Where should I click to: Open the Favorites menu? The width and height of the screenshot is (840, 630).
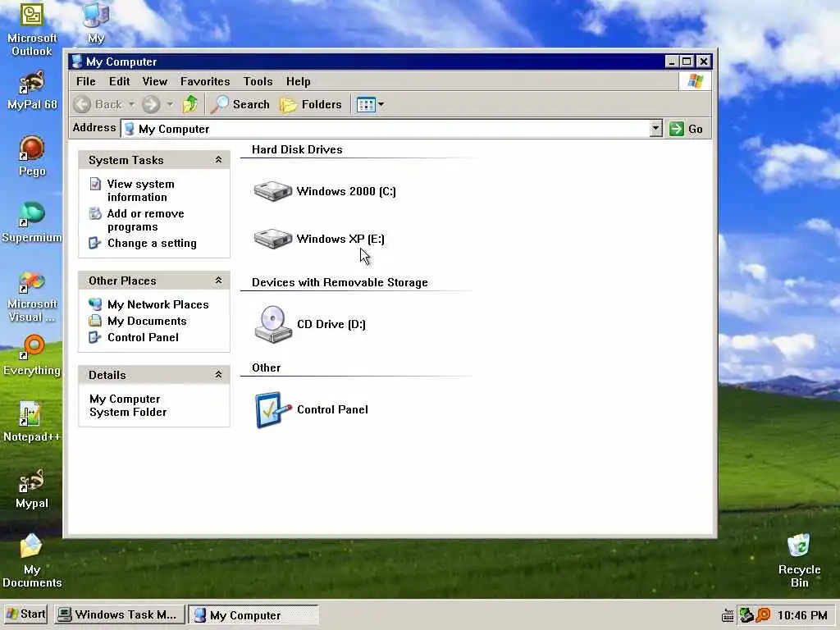pos(204,81)
